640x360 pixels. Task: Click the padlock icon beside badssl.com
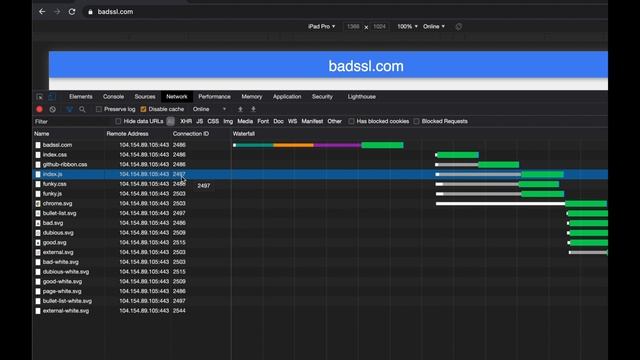pos(90,12)
